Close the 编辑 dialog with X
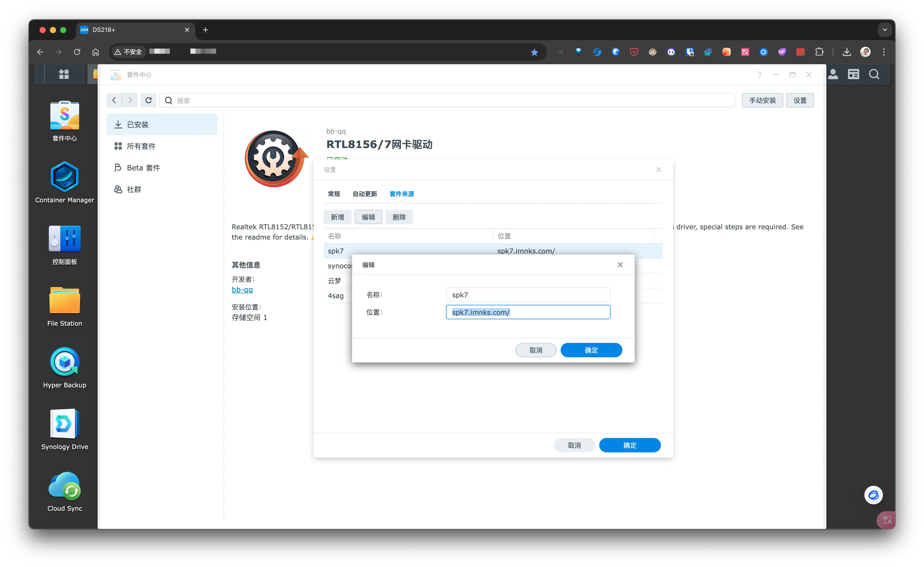The width and height of the screenshot is (924, 567). tap(620, 265)
